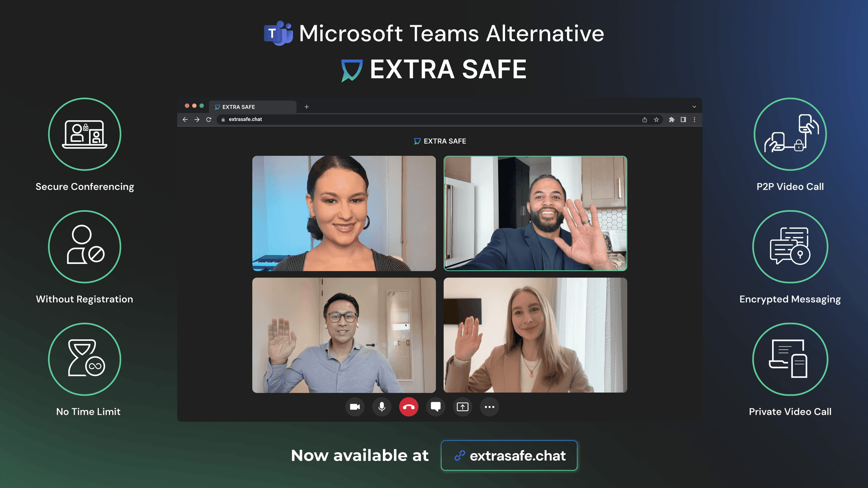Select the man with glasses video tile
The width and height of the screenshot is (868, 488).
point(344,335)
